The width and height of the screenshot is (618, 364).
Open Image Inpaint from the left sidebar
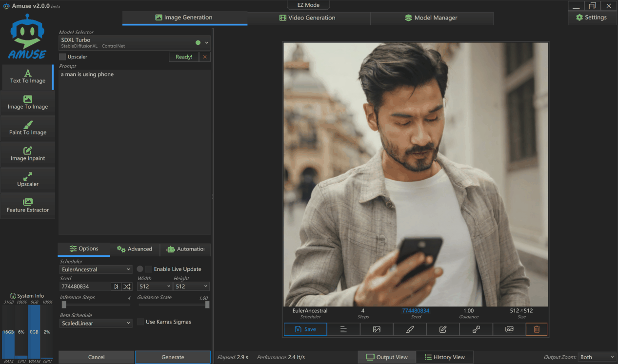pyautogui.click(x=28, y=154)
